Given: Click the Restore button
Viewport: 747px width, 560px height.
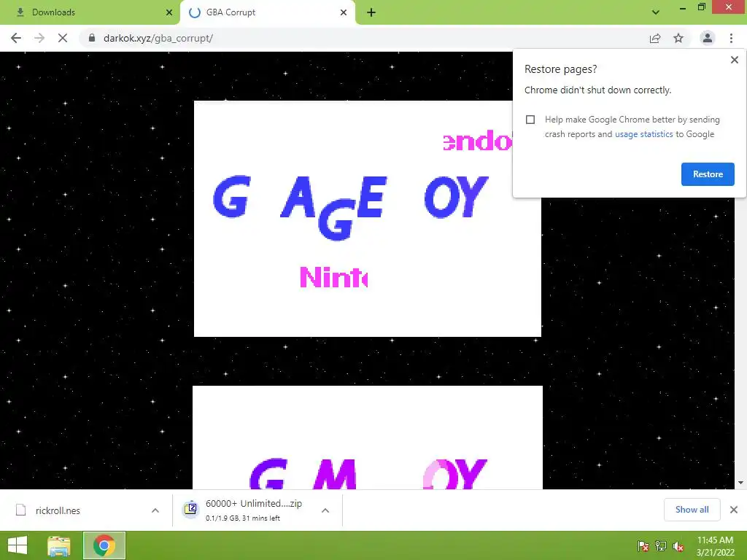Looking at the screenshot, I should point(708,174).
